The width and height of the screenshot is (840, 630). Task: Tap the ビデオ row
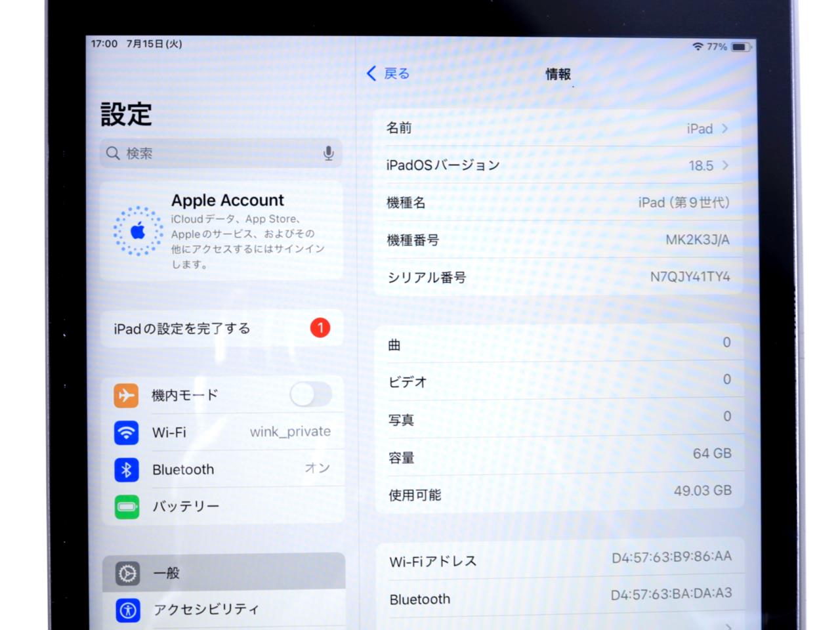coord(559,381)
